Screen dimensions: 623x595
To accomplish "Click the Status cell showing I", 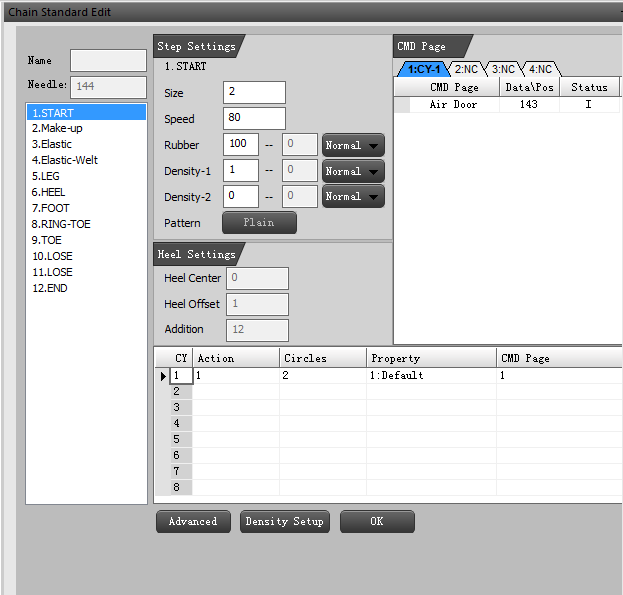I will tap(589, 104).
